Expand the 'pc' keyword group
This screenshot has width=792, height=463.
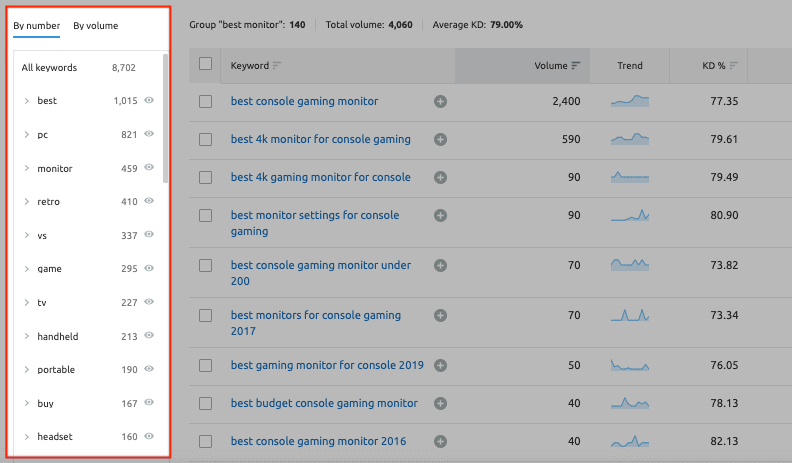[x=27, y=134]
